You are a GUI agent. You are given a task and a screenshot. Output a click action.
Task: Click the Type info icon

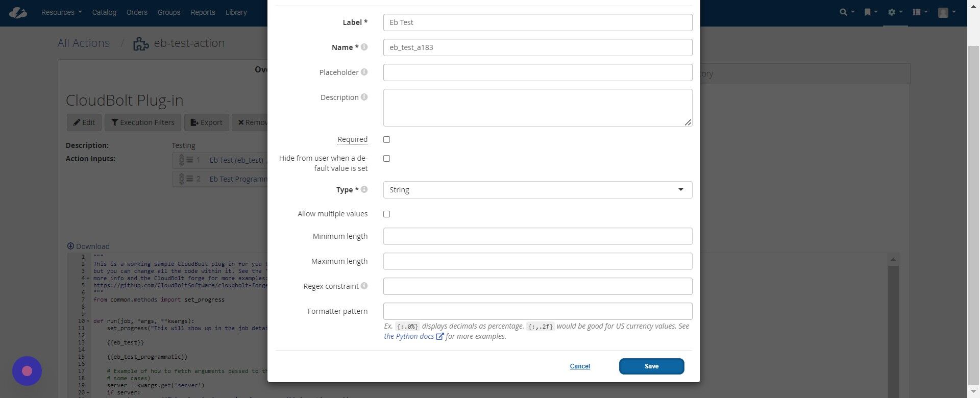pyautogui.click(x=364, y=189)
